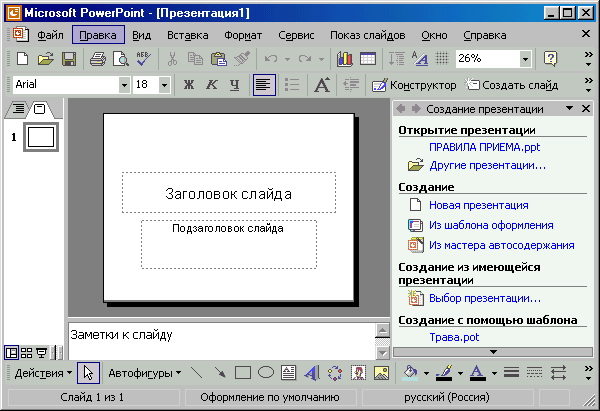Open the Автофигуры dropdown menu
The width and height of the screenshot is (600, 411).
tap(145, 373)
